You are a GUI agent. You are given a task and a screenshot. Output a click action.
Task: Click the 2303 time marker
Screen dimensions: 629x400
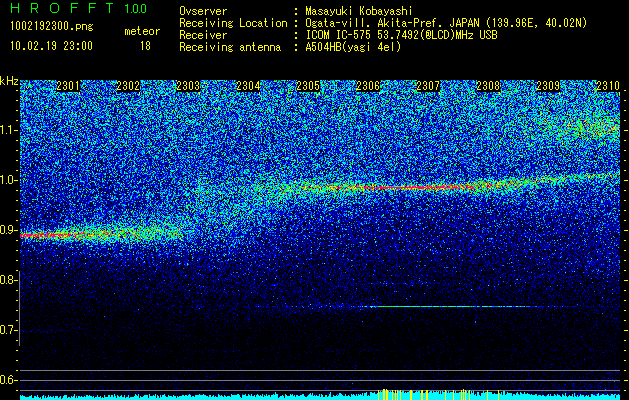pos(188,86)
